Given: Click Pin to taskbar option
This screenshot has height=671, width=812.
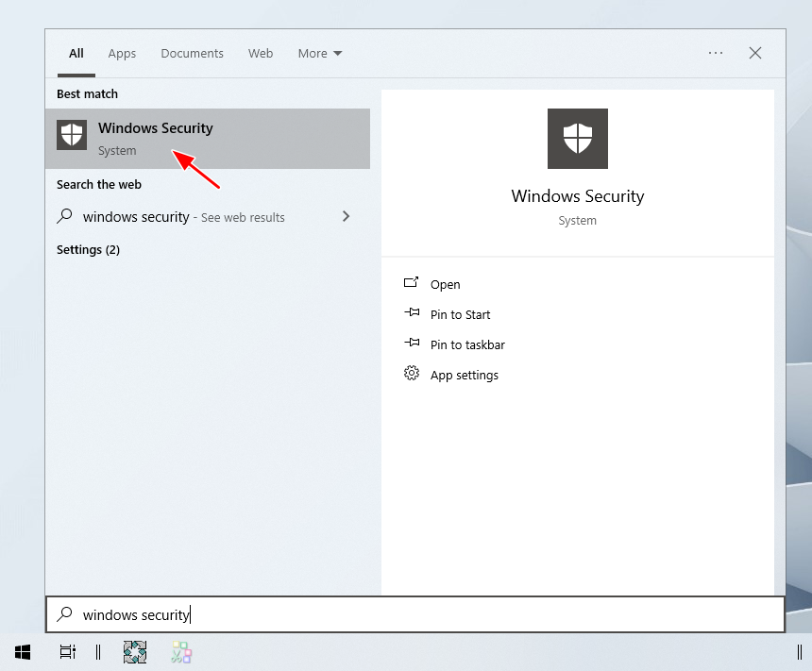Looking at the screenshot, I should (467, 344).
